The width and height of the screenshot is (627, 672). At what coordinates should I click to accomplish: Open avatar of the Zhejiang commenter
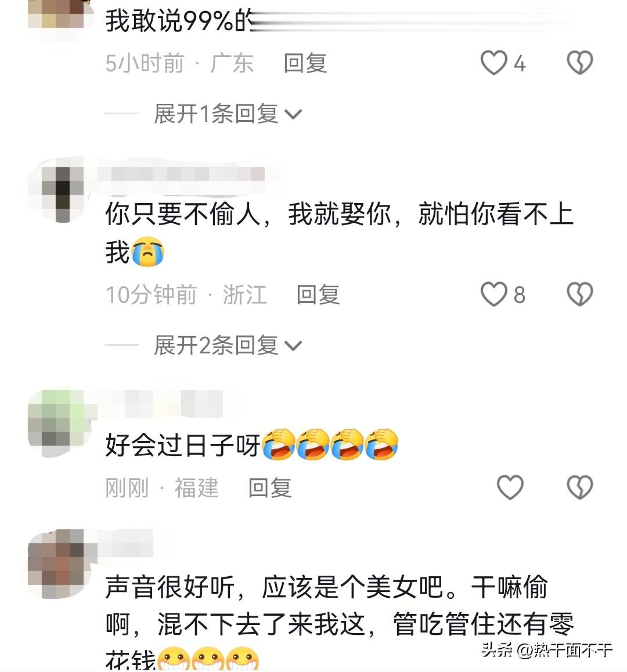pos(59,191)
